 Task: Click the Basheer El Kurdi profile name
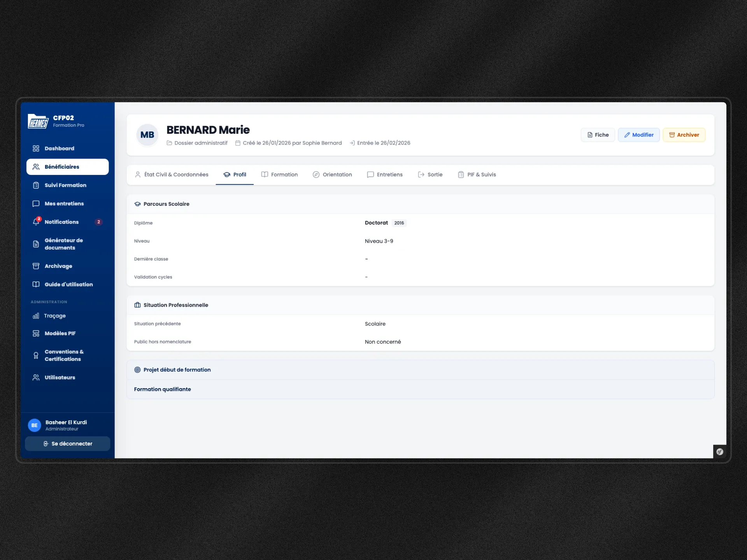click(x=66, y=422)
